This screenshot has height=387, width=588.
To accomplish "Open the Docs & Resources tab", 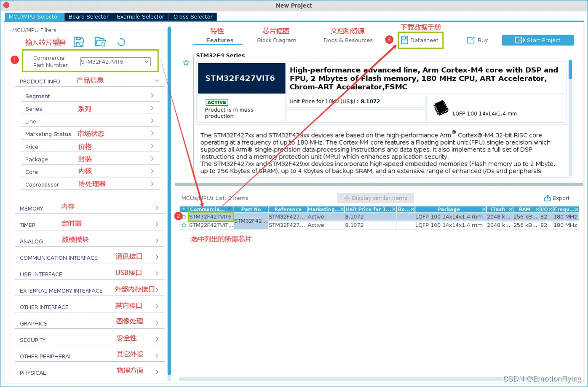I will [348, 40].
